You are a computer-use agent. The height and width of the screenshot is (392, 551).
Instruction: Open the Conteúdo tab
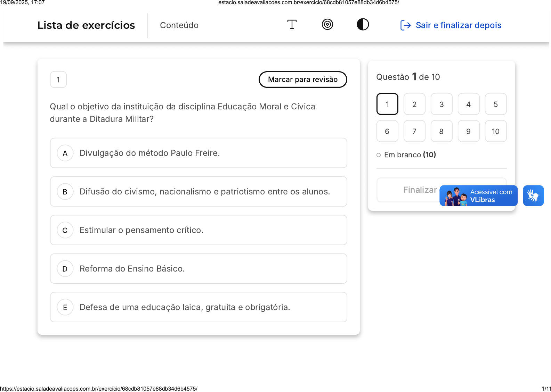(179, 25)
